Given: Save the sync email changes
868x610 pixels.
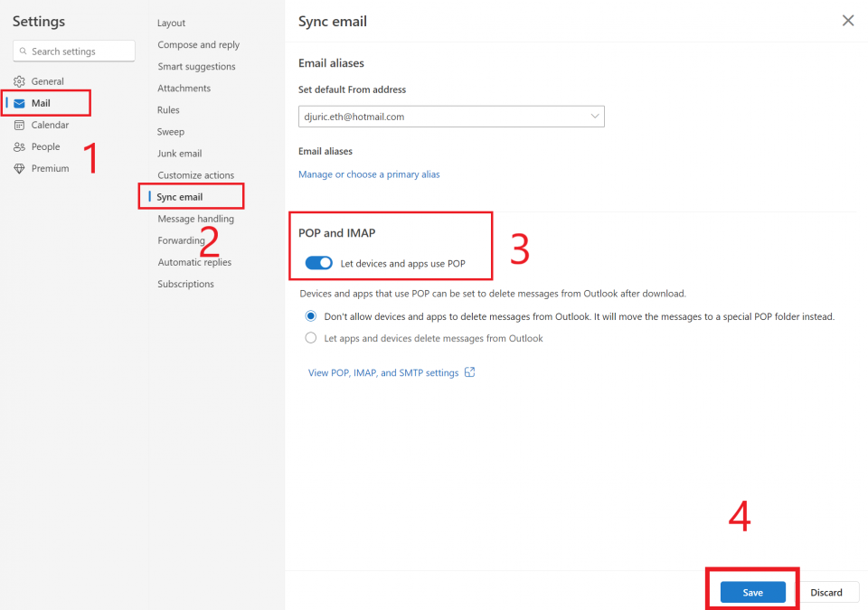Looking at the screenshot, I should [x=751, y=592].
